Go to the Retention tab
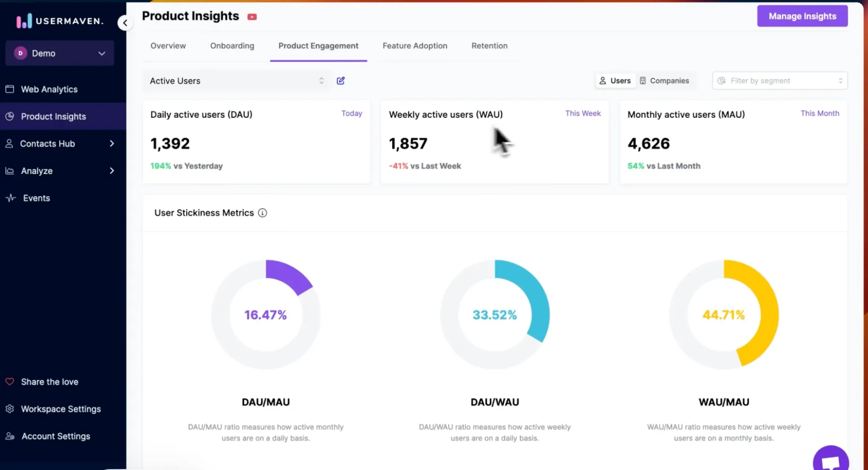The height and width of the screenshot is (470, 868). (489, 45)
